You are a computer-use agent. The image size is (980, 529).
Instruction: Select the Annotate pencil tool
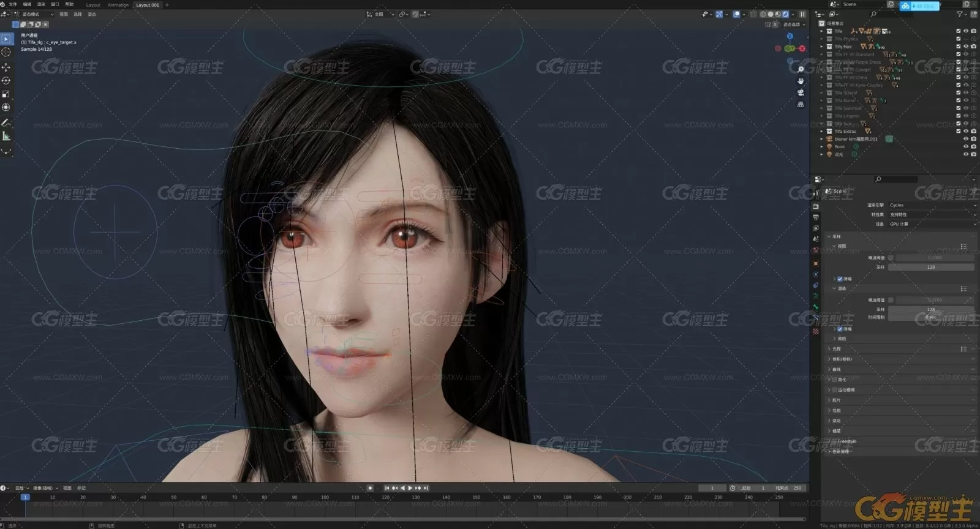(6, 122)
